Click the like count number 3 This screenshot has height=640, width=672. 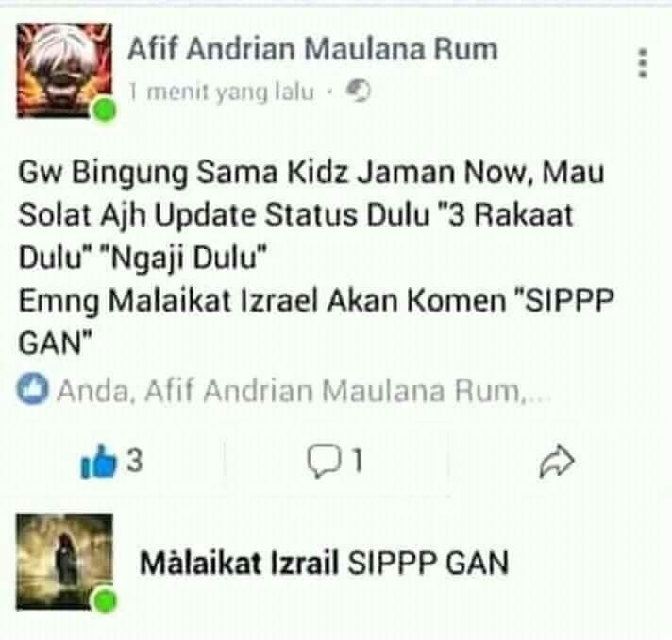[x=134, y=461]
